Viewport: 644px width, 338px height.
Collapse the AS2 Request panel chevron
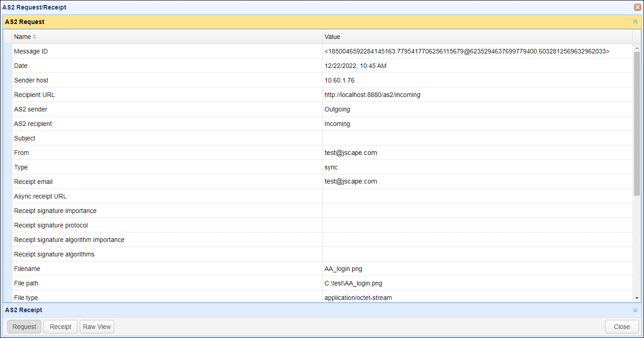click(635, 22)
